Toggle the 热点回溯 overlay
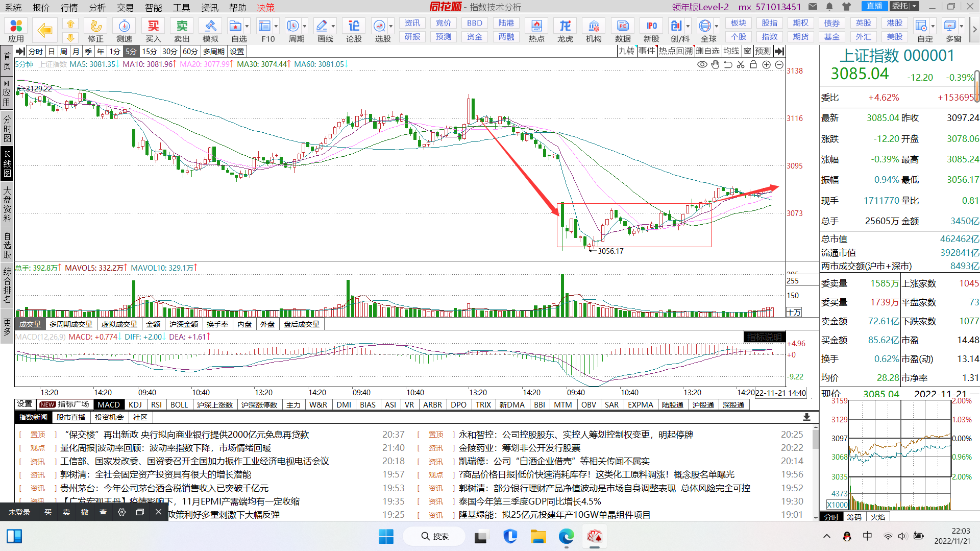 point(676,51)
